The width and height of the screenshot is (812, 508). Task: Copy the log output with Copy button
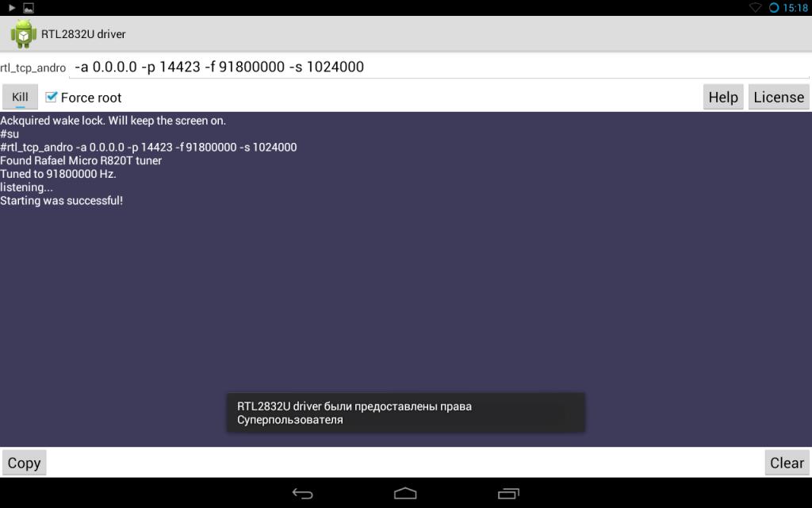(x=24, y=463)
